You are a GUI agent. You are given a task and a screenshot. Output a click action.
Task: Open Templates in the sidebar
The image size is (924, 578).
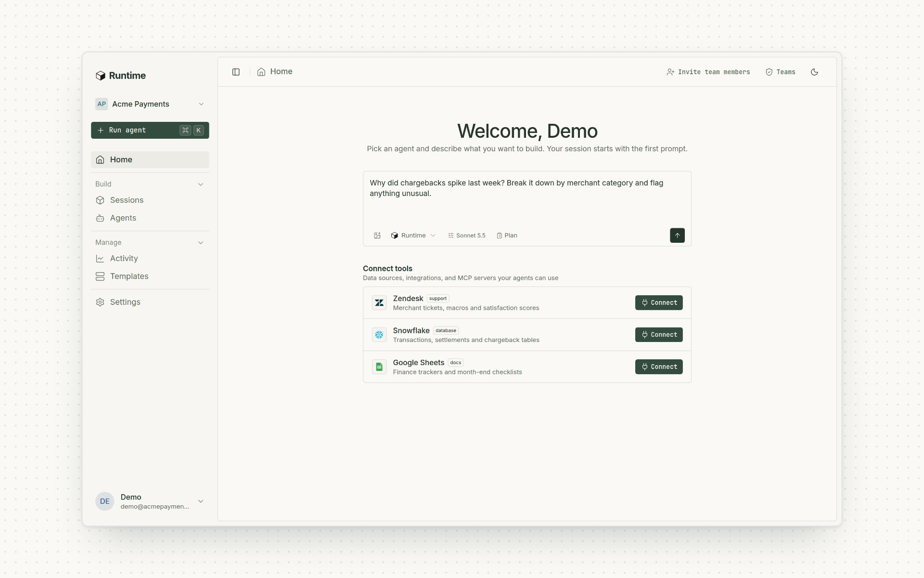150,276
